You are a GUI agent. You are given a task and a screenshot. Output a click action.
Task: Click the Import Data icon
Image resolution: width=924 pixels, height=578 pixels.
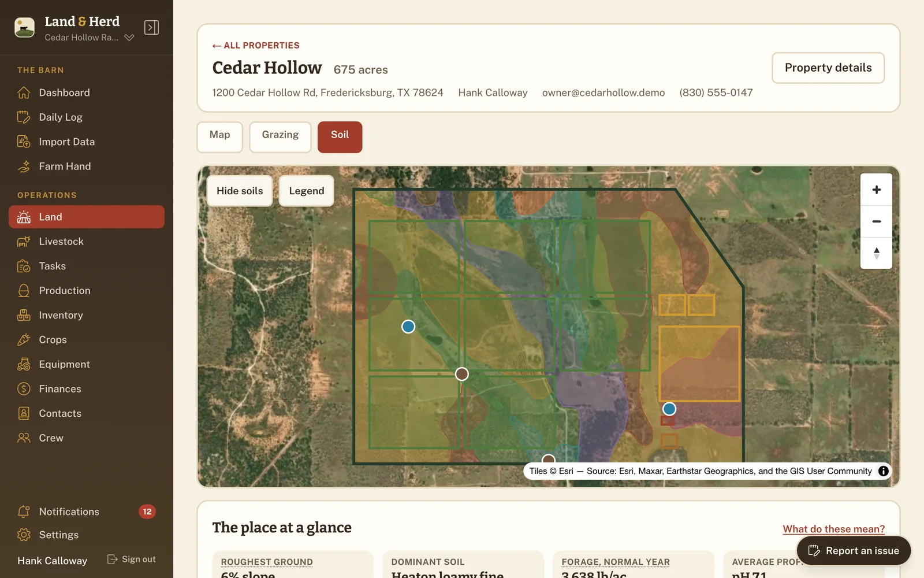point(24,142)
